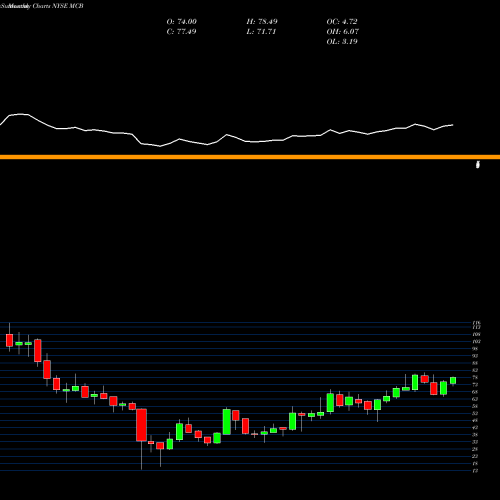
Task: Select the high price 'H: 78.49'
Action: pos(262,22)
